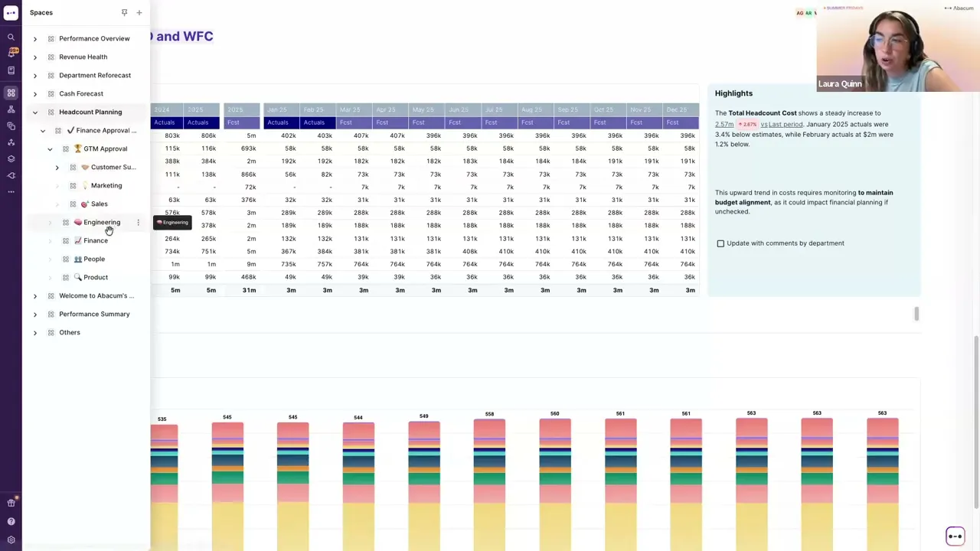Open the chat bubble widget at bottom right
This screenshot has height=551, width=980.
click(x=955, y=536)
